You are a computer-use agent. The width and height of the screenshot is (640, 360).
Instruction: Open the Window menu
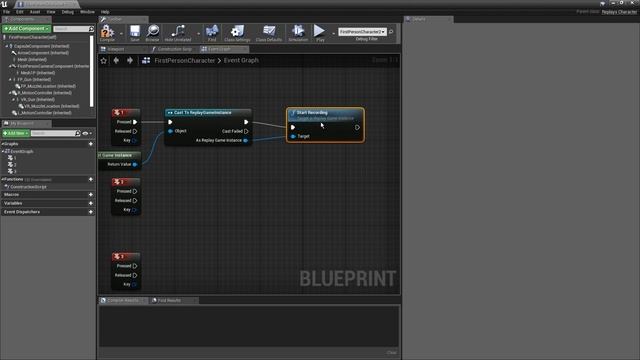point(87,12)
